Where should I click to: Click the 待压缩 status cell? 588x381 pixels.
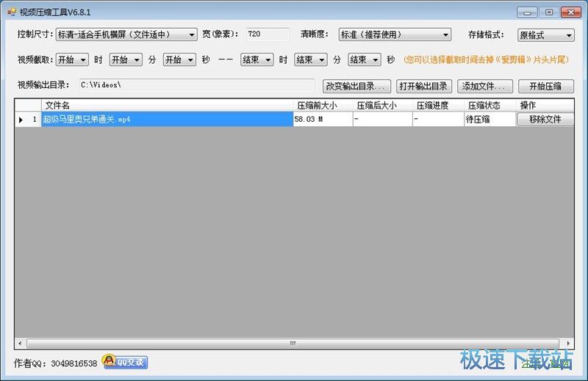coord(490,119)
